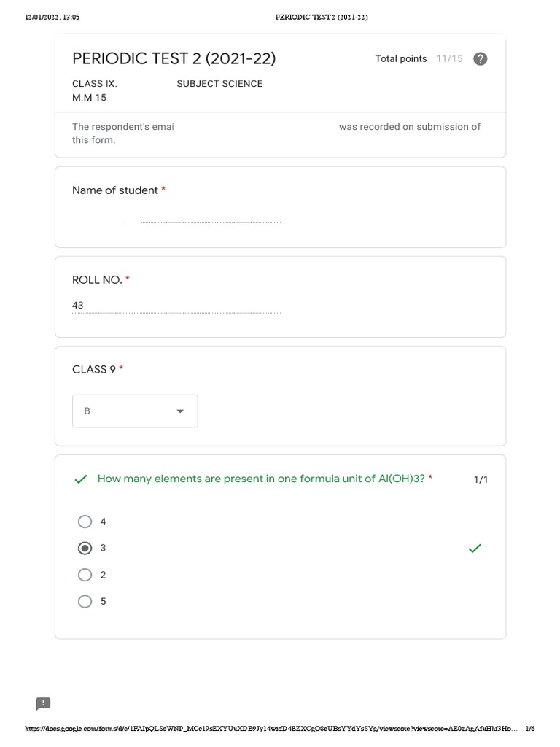The height and width of the screenshot is (747, 560).
Task: Open the CLASS 9 dropdown showing B
Action: 135,411
